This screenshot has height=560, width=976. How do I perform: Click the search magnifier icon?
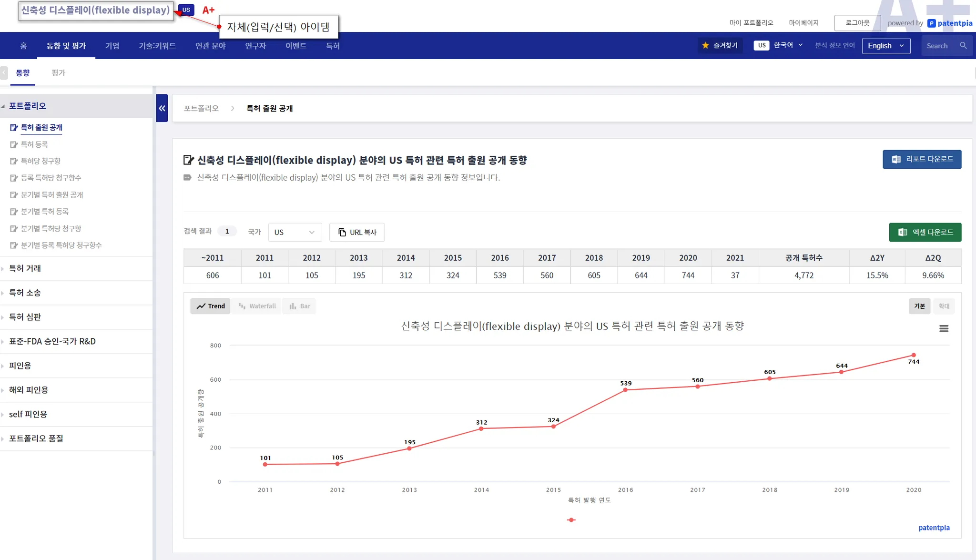[963, 46]
